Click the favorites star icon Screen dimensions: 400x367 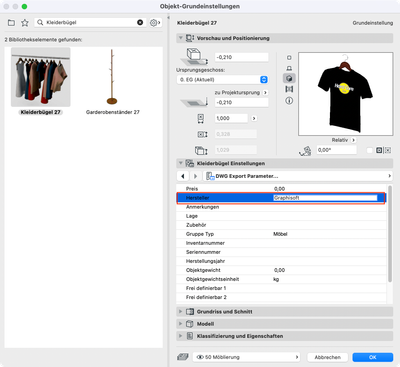(x=25, y=23)
